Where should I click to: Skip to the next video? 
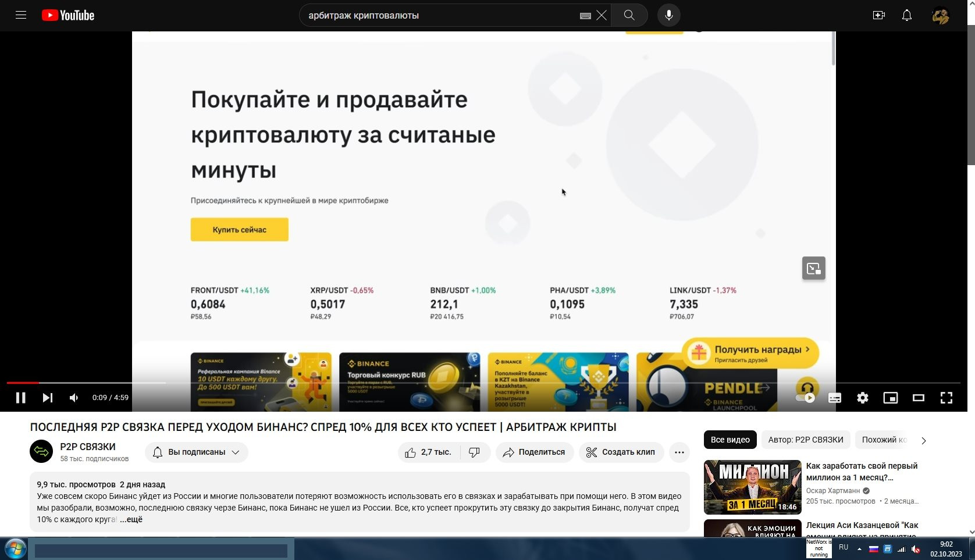(x=48, y=398)
